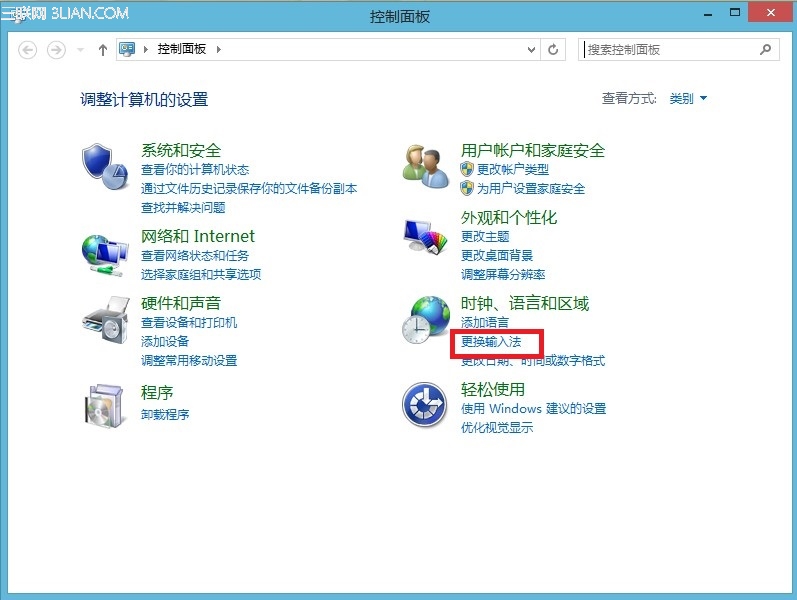Open 时钟、语言和区域 category
This screenshot has width=797, height=600.
pyautogui.click(x=525, y=304)
